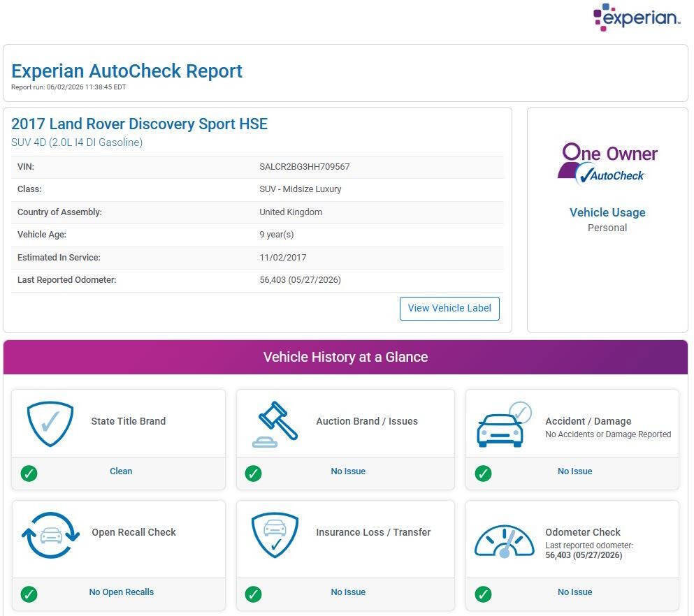Click the Odometer Check gauge icon

click(x=504, y=541)
